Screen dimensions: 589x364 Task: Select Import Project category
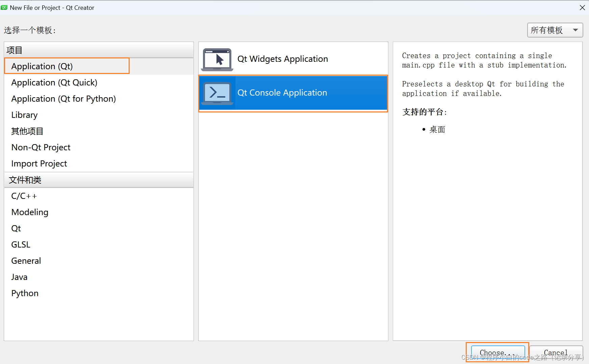99,163
